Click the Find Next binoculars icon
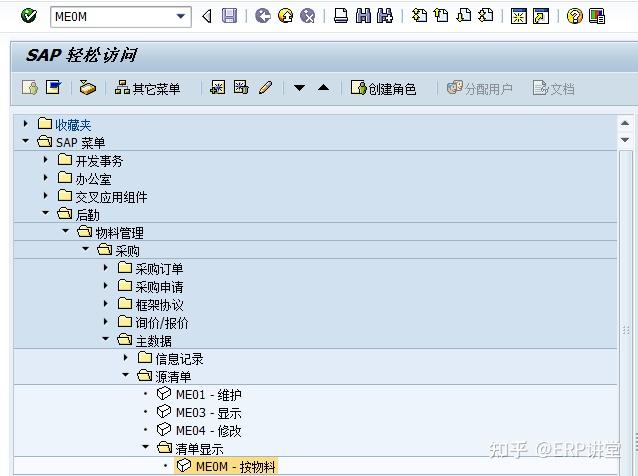Screen dimensions: 638x476 coord(385,16)
